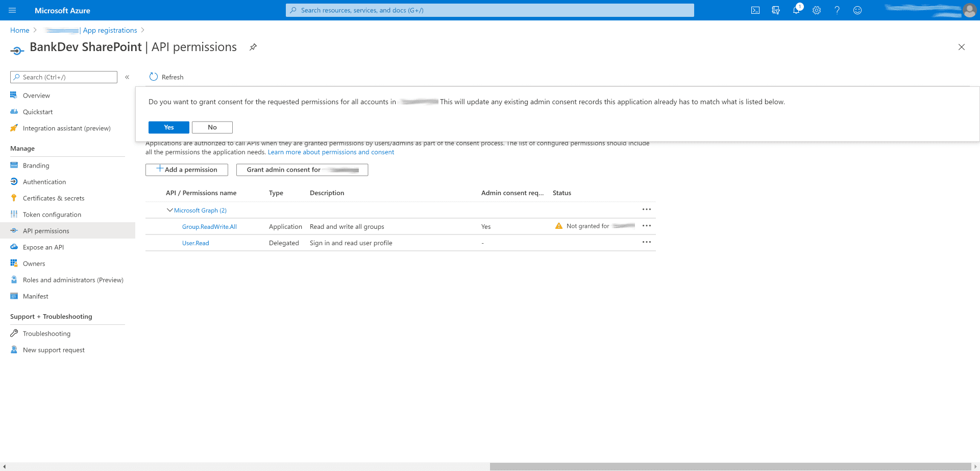Click the global search resources box
Viewport: 980px width, 471px height.
pyautogui.click(x=490, y=10)
